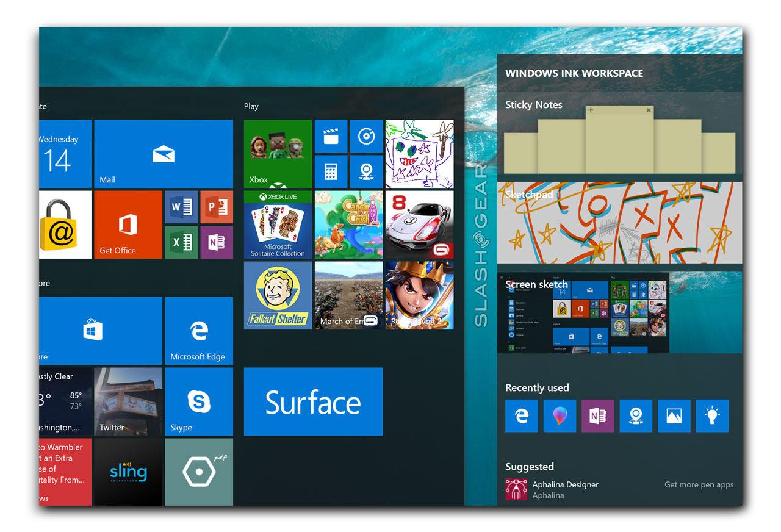Open recently used Microsoft Edge icon

522,416
